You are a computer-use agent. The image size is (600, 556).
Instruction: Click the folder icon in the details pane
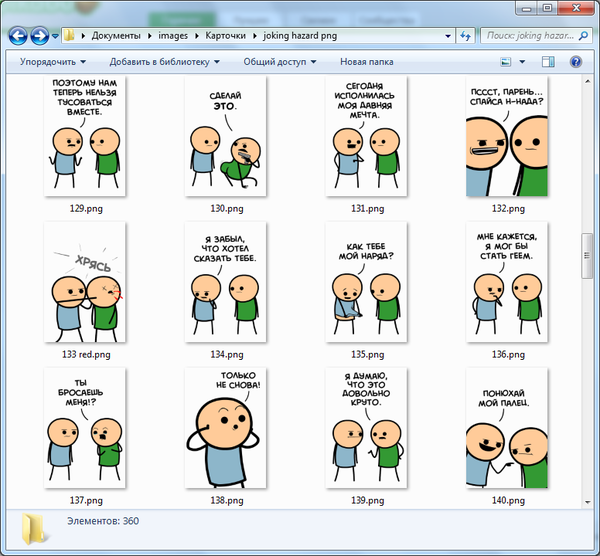[34, 529]
